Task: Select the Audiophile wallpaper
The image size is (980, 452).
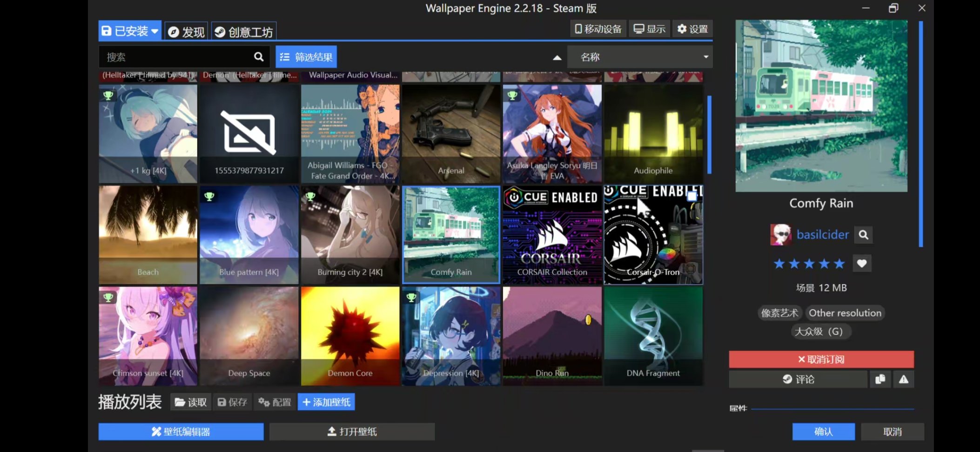Action: [x=653, y=134]
